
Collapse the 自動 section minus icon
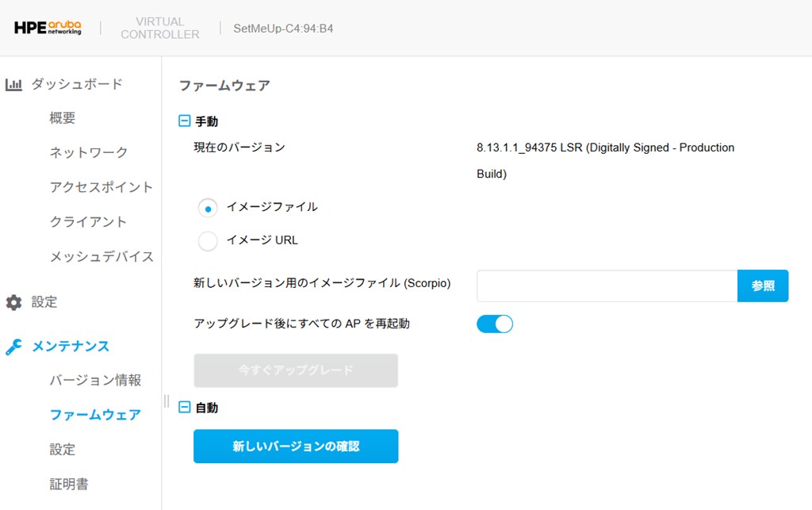184,408
